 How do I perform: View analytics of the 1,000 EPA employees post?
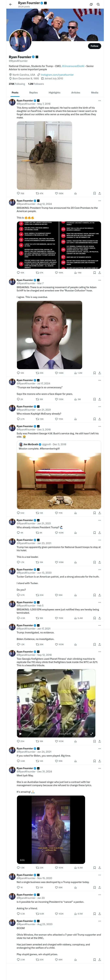pos(75,618)
